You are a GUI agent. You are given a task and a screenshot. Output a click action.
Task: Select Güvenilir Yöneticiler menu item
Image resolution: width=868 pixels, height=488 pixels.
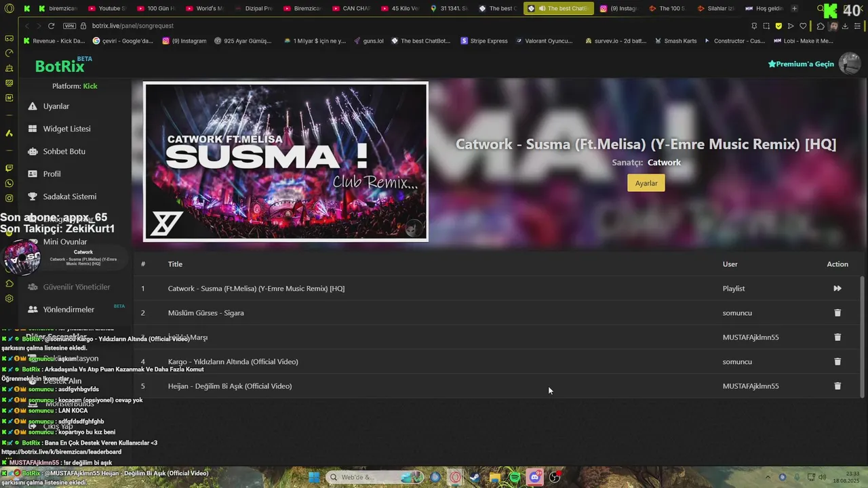click(x=76, y=287)
